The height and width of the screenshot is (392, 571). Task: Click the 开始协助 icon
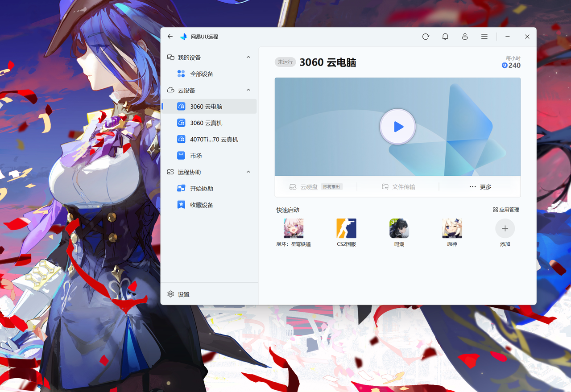[x=181, y=189]
